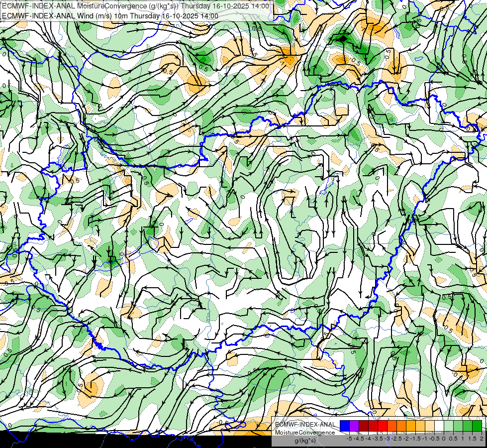Click the darkest green legend swatch
487x448 pixels.
coord(477,426)
